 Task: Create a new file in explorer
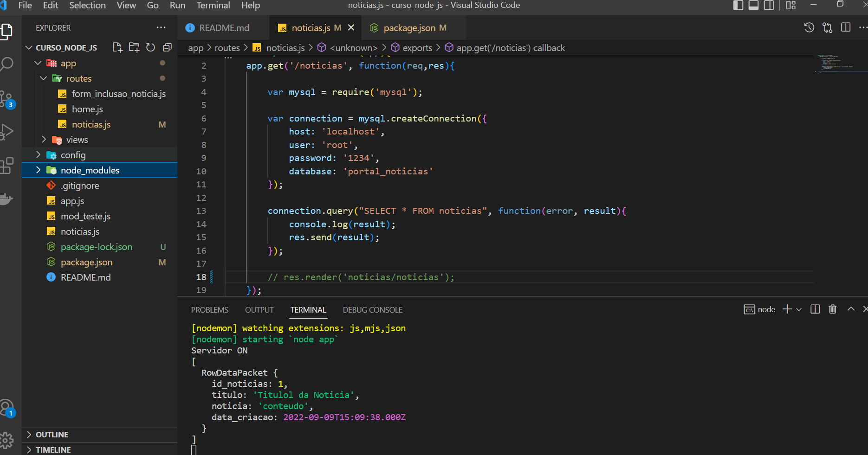click(117, 47)
